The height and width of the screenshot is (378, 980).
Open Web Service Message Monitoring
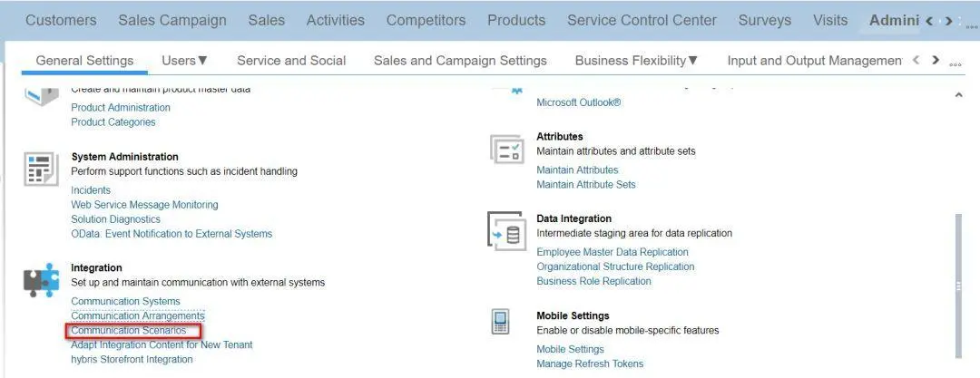point(144,205)
